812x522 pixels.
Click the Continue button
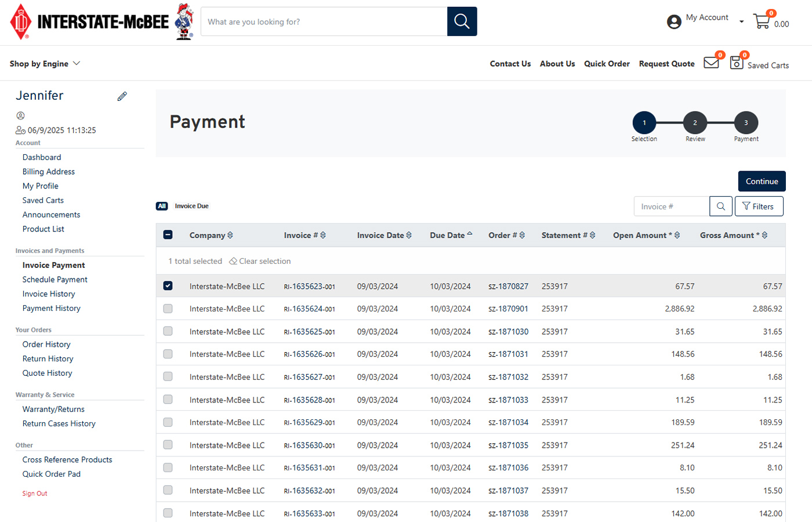tap(762, 181)
